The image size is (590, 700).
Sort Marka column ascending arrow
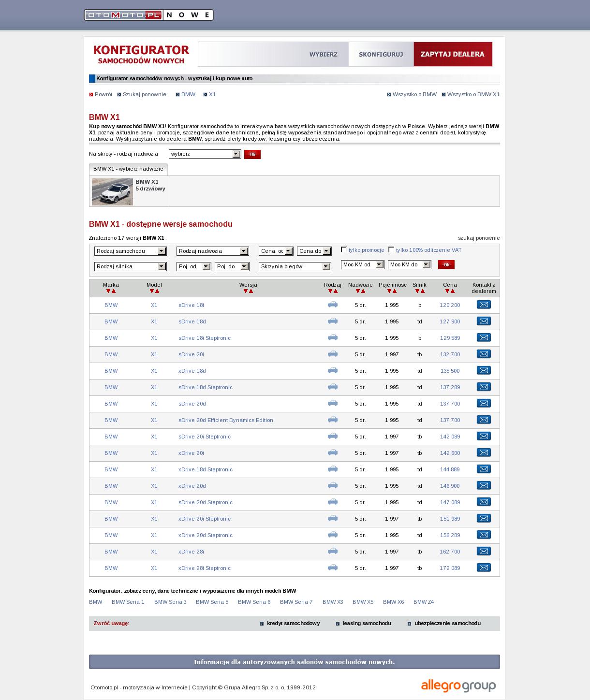click(114, 291)
